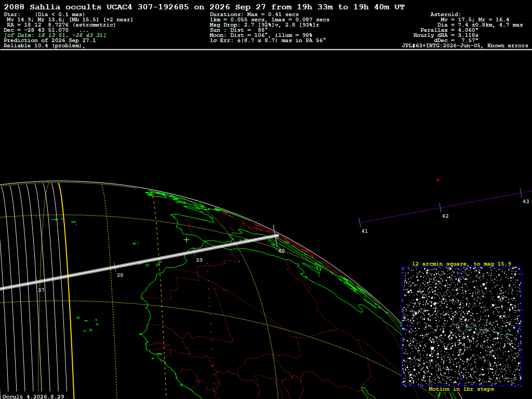Click the '12 arcmin square' chart caption
Screen dimensions: 532x399
pyautogui.click(x=461, y=263)
